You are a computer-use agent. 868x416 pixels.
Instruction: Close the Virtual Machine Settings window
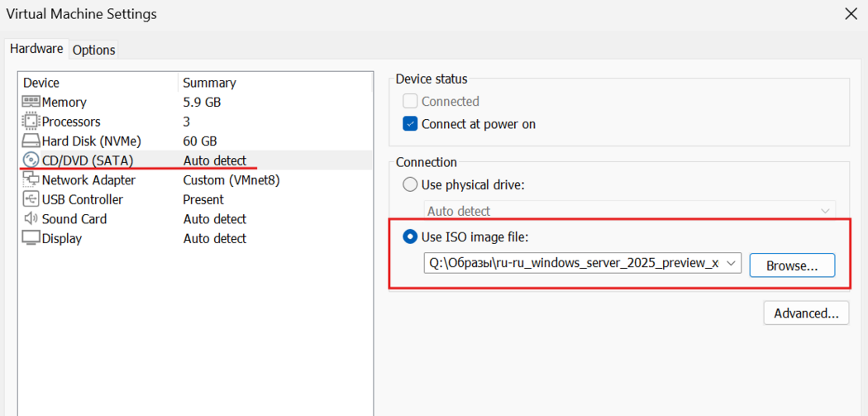tap(851, 13)
